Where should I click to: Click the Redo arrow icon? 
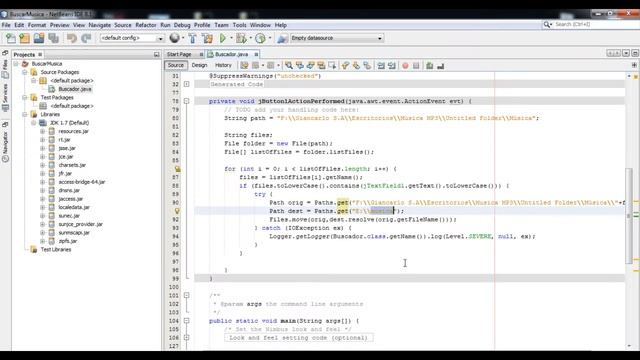[86, 38]
